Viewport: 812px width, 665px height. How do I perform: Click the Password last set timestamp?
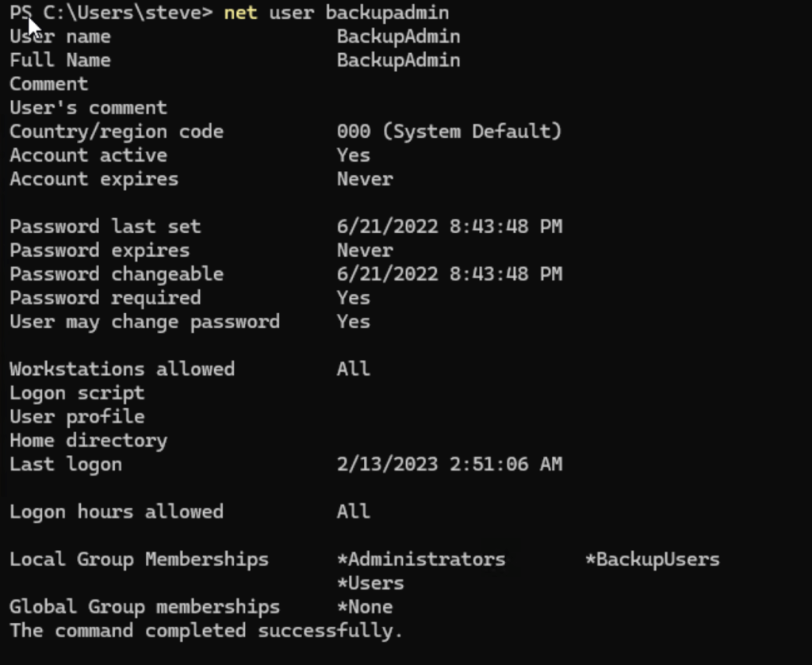click(x=449, y=227)
